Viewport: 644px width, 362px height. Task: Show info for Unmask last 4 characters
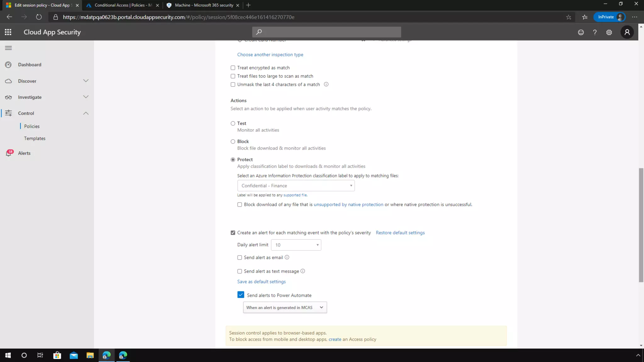pos(326,84)
